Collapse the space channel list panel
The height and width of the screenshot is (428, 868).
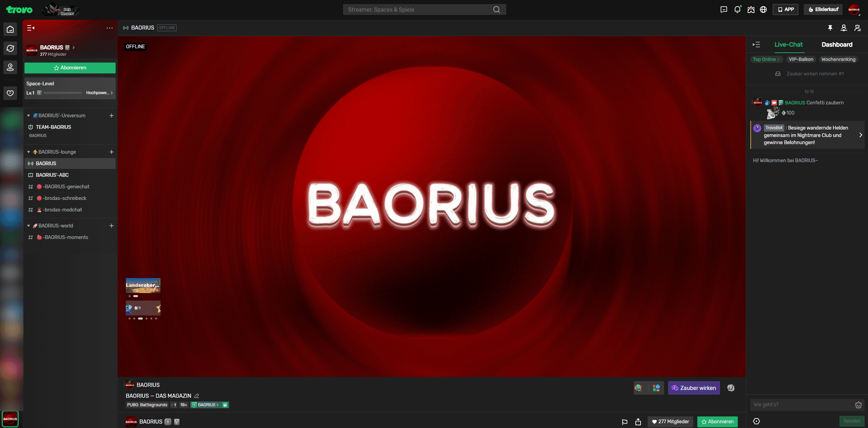click(x=31, y=28)
